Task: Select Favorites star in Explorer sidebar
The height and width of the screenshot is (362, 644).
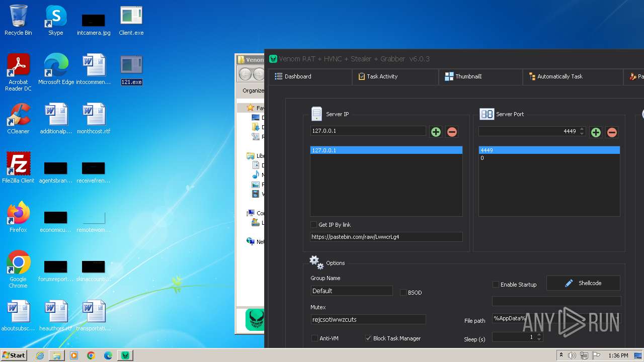Action: [251, 108]
